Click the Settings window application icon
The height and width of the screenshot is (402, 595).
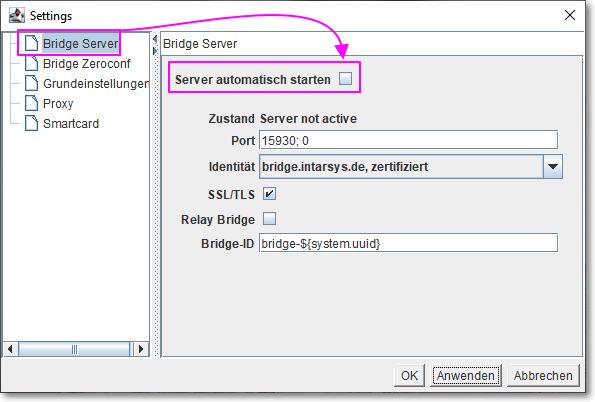[17, 16]
